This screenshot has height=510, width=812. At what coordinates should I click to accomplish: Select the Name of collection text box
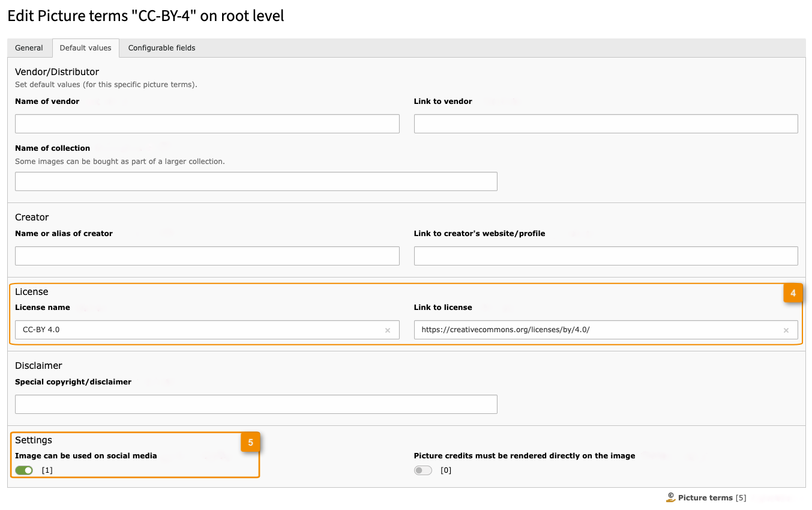(256, 181)
